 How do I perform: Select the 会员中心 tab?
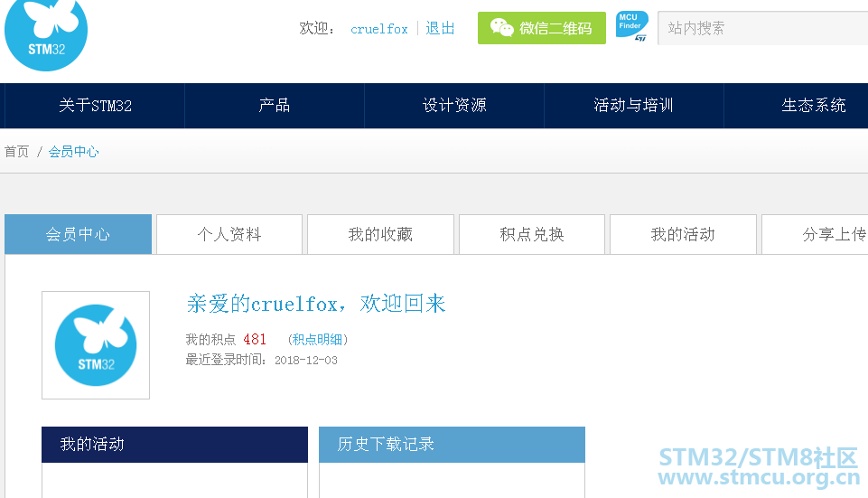click(78, 234)
